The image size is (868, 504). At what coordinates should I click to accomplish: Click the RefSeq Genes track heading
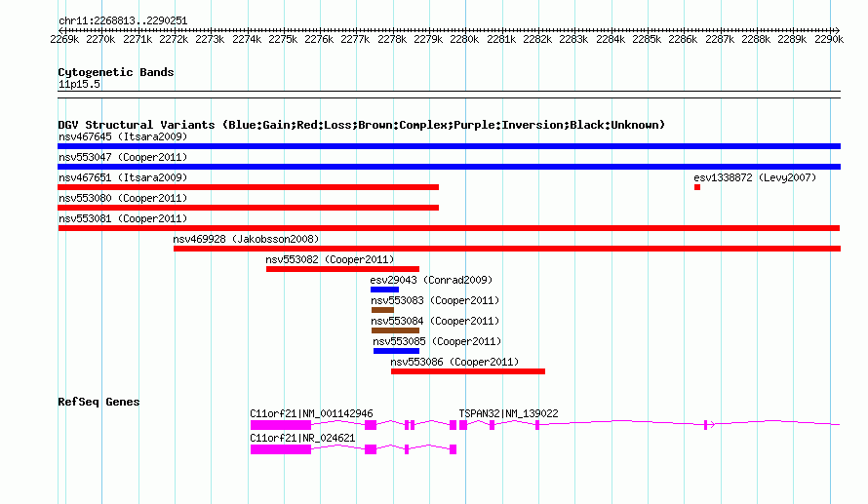99,402
